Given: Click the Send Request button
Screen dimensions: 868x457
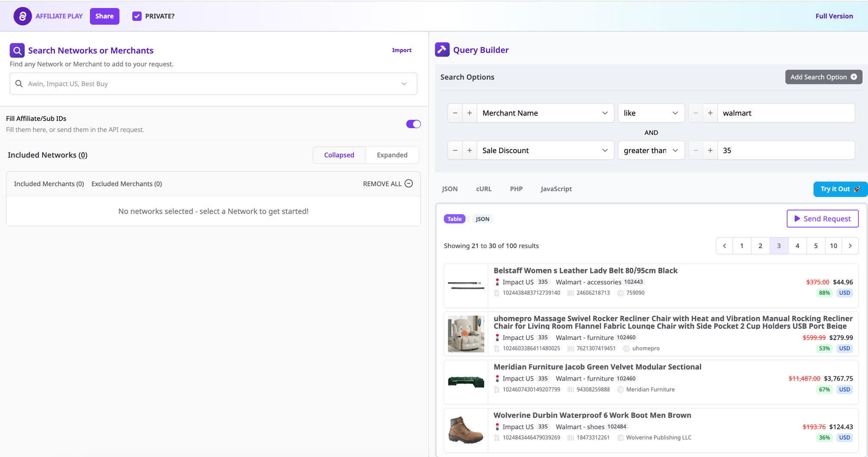Looking at the screenshot, I should point(822,219).
